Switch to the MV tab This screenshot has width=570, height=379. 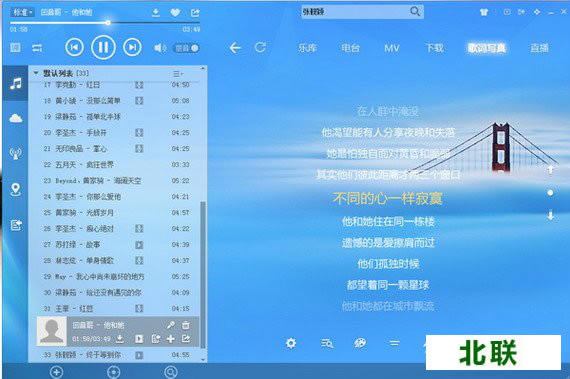click(x=392, y=48)
